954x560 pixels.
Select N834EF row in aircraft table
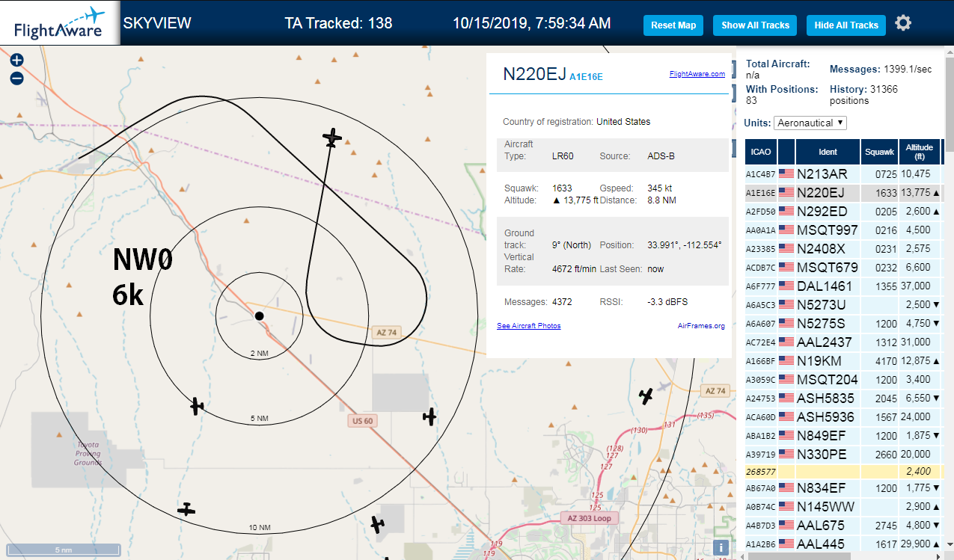[843, 489]
